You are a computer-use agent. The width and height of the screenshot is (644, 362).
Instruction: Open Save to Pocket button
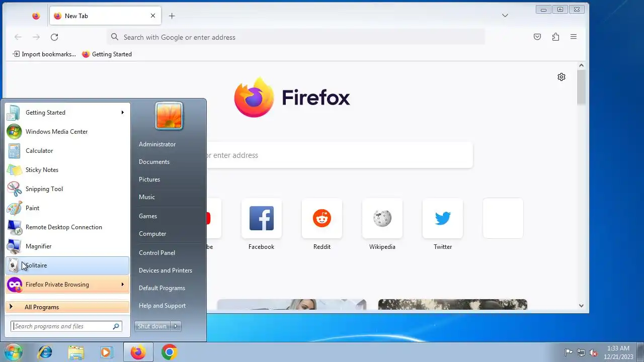(x=537, y=37)
